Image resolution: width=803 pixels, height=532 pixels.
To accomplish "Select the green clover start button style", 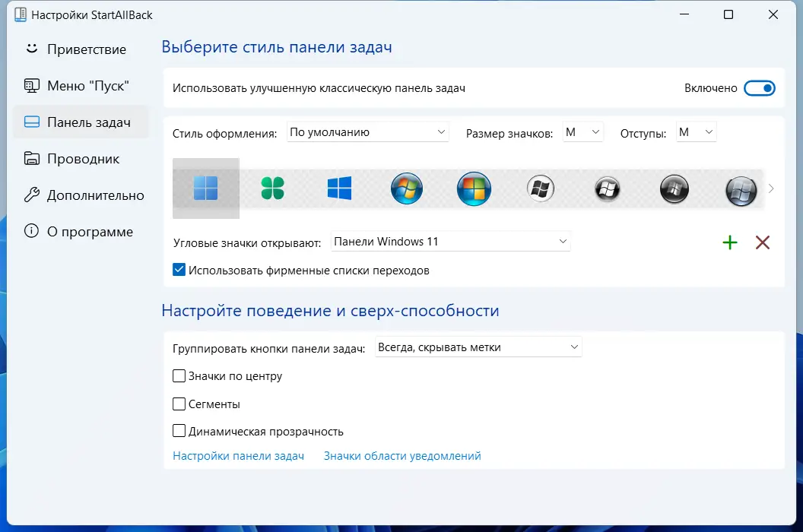I will pos(274,188).
